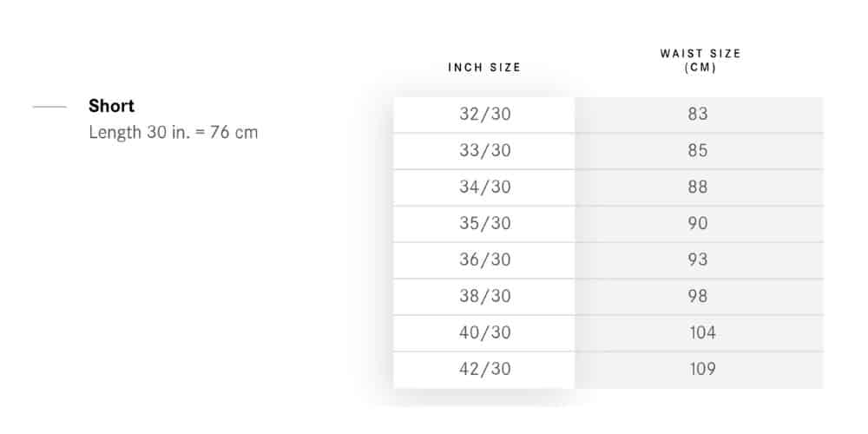Click the INCH SIZE column header
The width and height of the screenshot is (868, 434).
point(484,68)
